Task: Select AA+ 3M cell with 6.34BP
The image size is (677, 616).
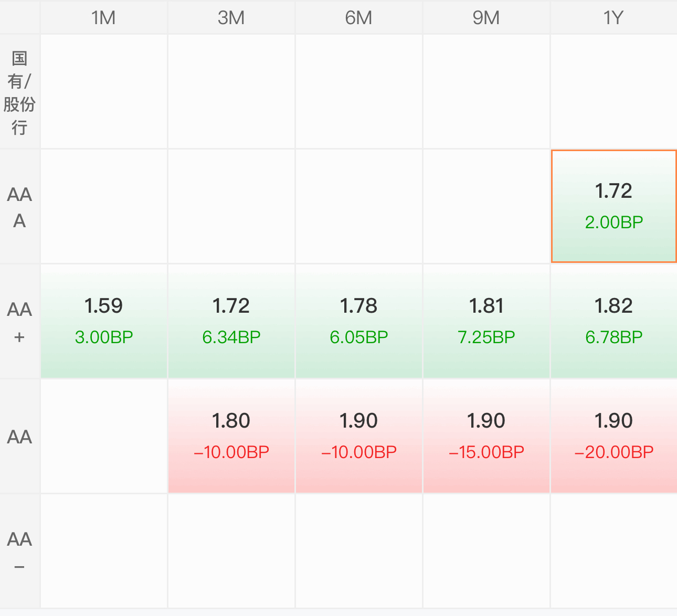Action: (x=231, y=321)
